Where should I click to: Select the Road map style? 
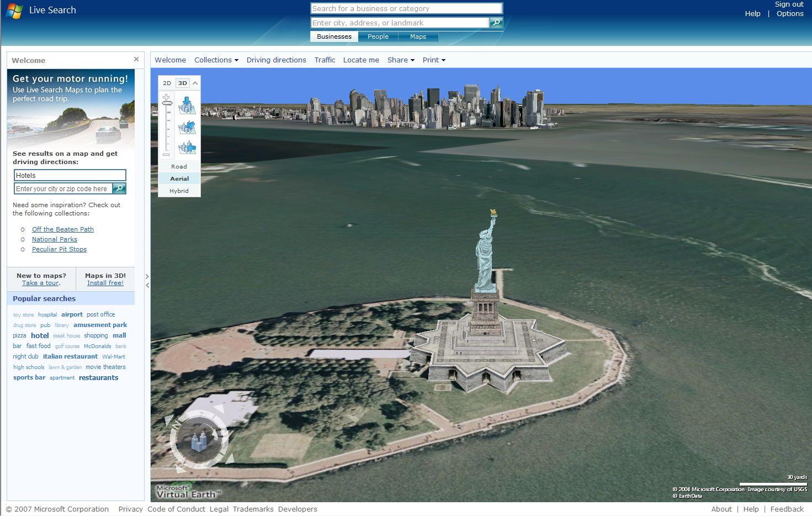coord(179,166)
